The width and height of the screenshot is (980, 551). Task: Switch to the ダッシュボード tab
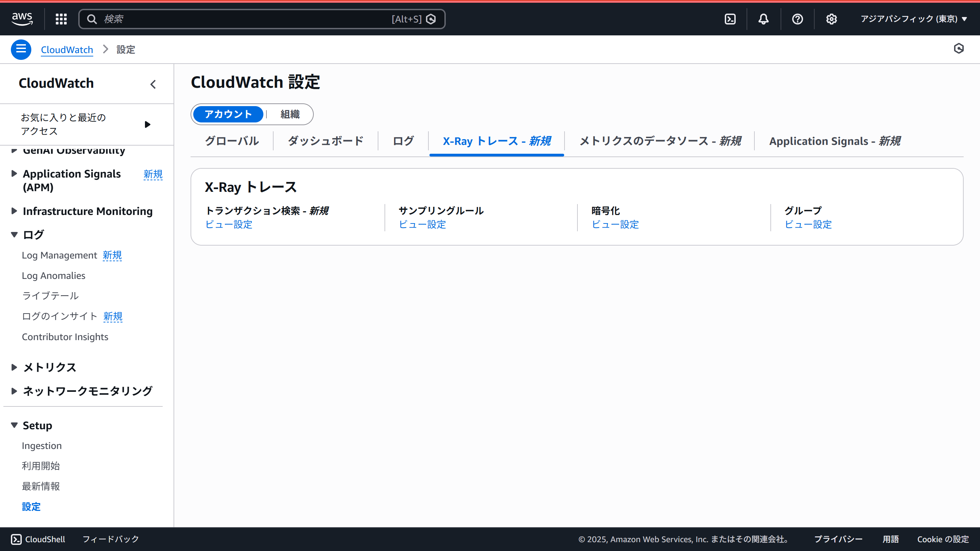coord(326,141)
